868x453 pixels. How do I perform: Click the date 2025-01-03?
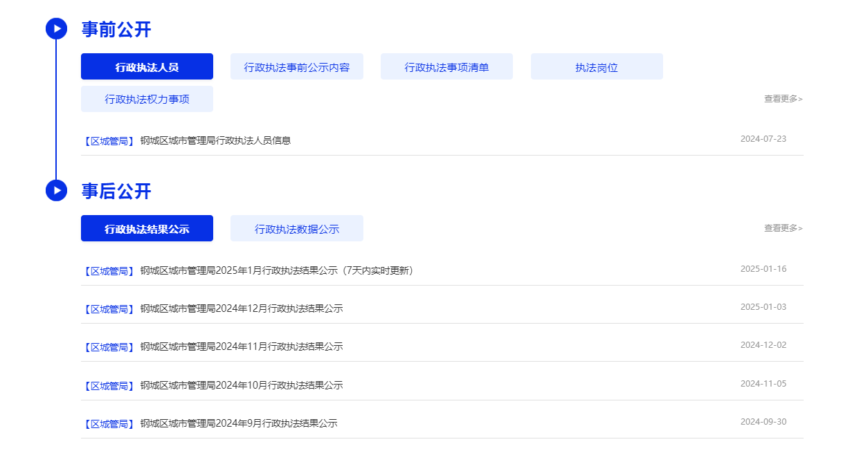tap(763, 307)
